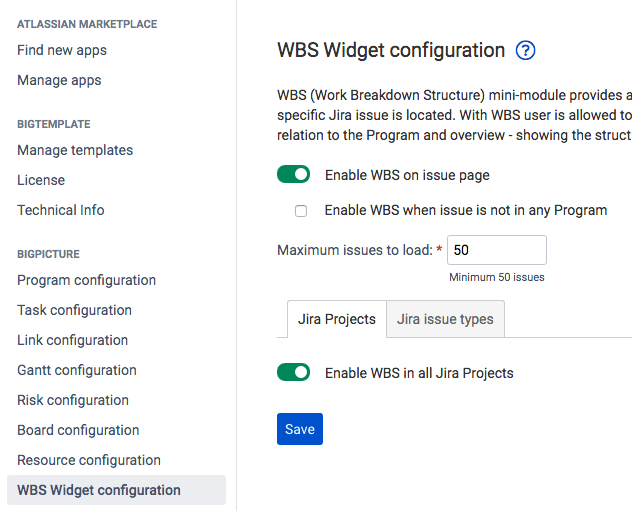Image resolution: width=632 pixels, height=511 pixels.
Task: Open the License page
Action: 41,180
